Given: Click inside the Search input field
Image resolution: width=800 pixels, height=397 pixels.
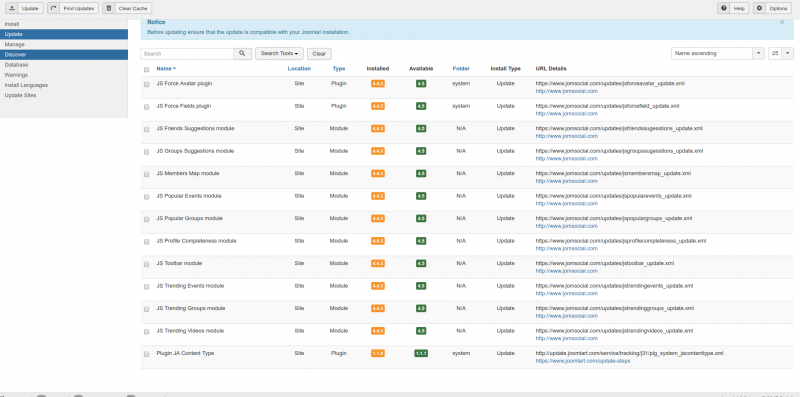Looking at the screenshot, I should (187, 54).
